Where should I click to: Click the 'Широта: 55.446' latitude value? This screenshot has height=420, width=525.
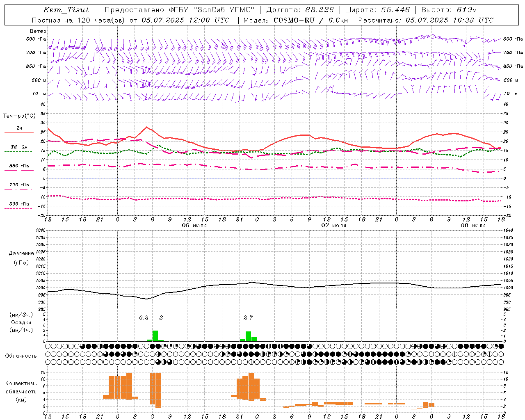coord(378,10)
